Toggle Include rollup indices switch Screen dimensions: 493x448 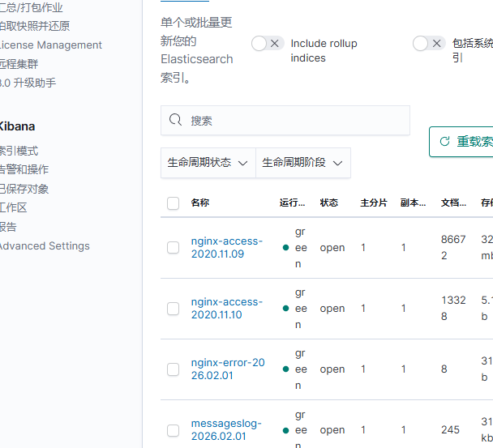(268, 44)
